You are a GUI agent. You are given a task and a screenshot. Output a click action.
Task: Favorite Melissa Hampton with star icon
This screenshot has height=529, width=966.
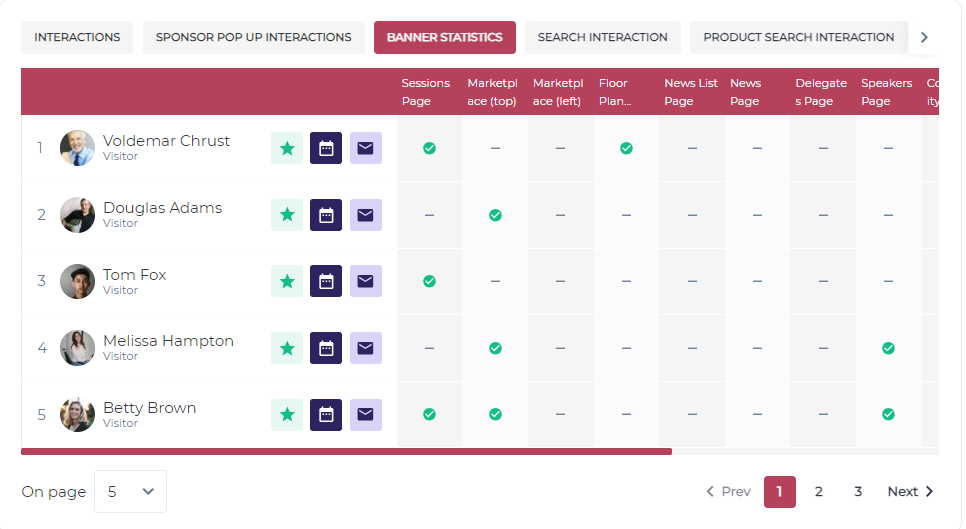tap(287, 348)
